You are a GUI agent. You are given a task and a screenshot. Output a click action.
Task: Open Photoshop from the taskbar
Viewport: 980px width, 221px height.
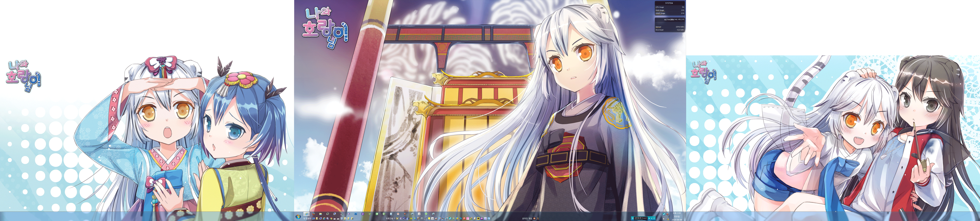tap(356, 214)
